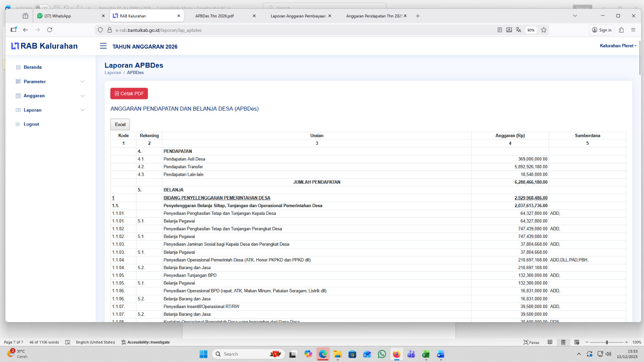This screenshot has width=644, height=362.
Task: Export the table using Excel button
Action: point(120,125)
